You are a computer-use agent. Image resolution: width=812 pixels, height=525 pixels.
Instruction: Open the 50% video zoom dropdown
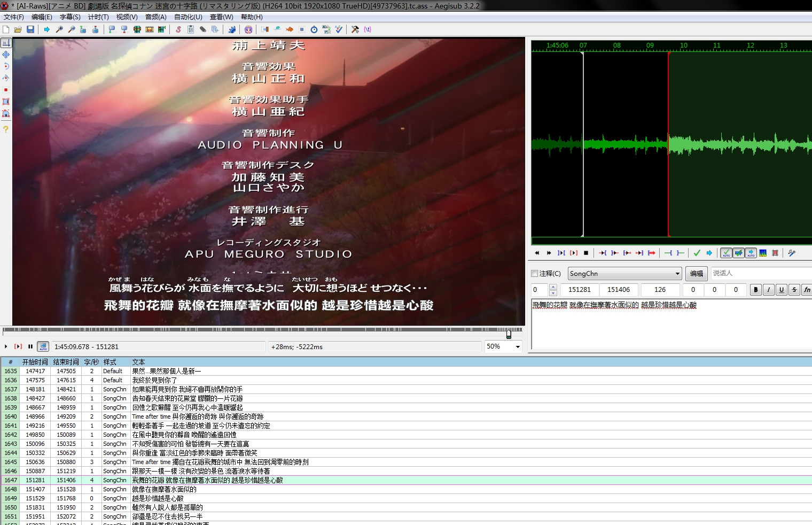[503, 346]
